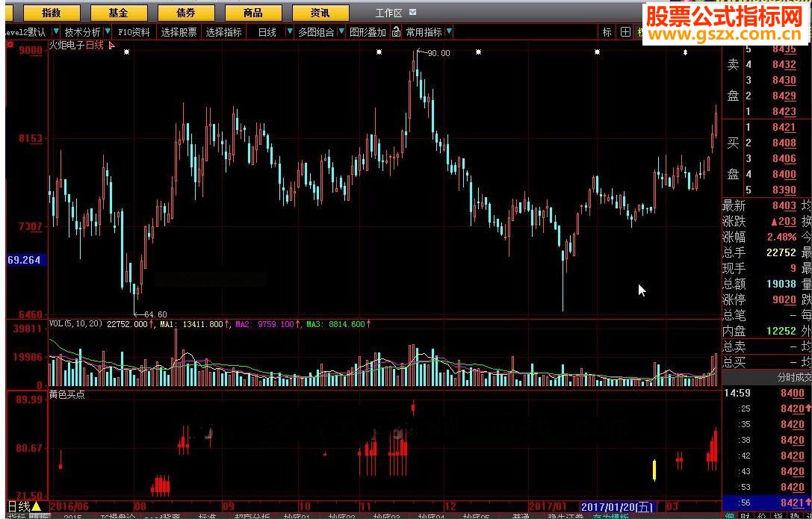This screenshot has width=812, height=519.
Task: Click buy level 5 price 8390
Action: (784, 190)
